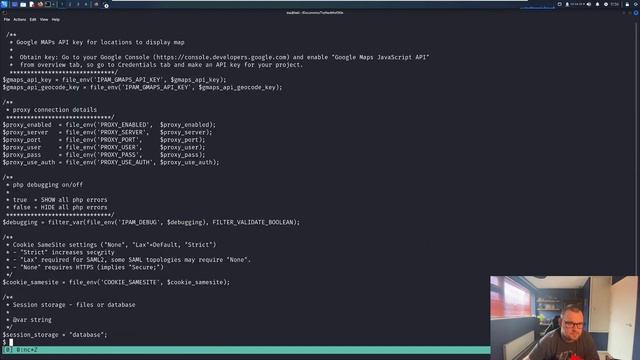Click the 'proxy connection details' comment
640x360 pixels.
(55, 110)
